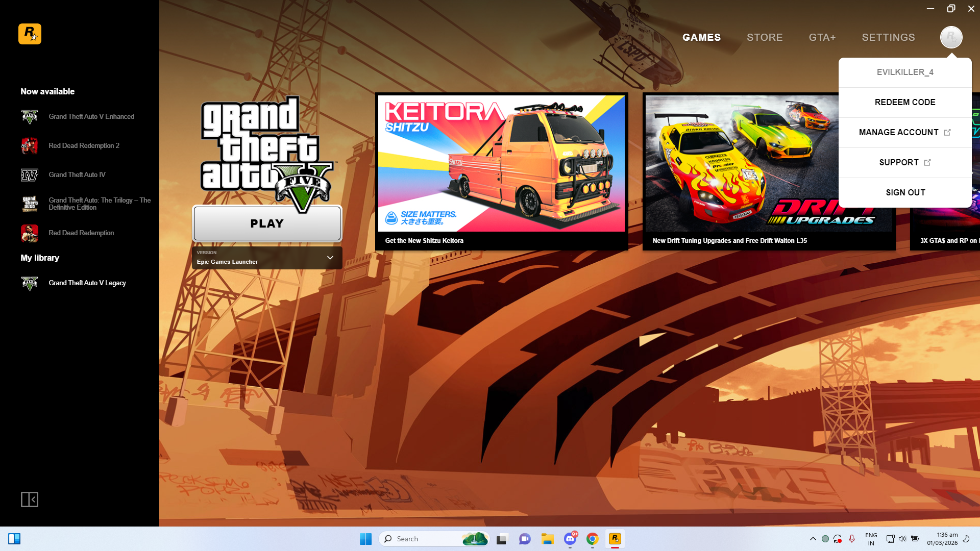Choose REDEEM CODE from the account menu

(905, 103)
